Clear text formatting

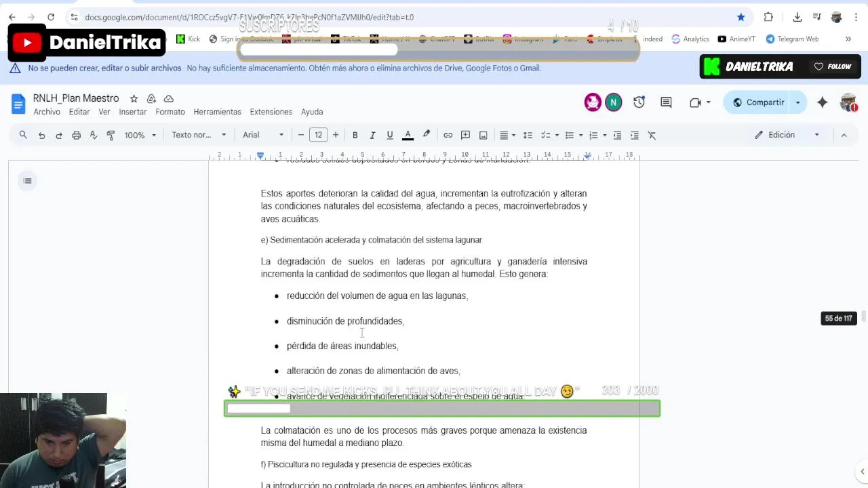(x=652, y=135)
